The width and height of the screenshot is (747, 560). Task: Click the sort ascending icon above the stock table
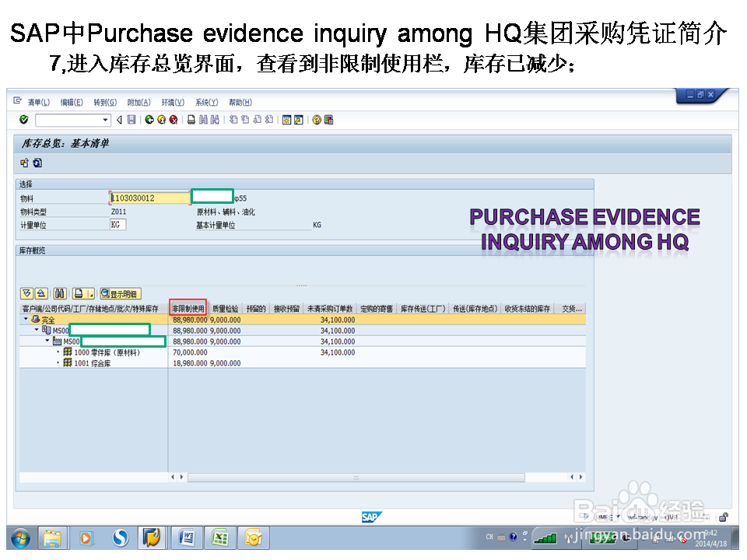pos(40,293)
